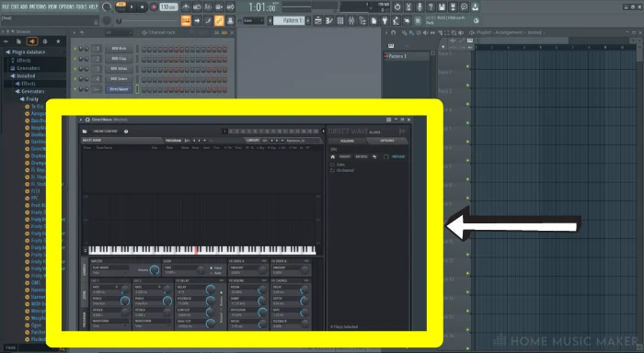Open the EDIT menu
Image resolution: width=644 pixels, height=353 pixels.
(x=14, y=6)
